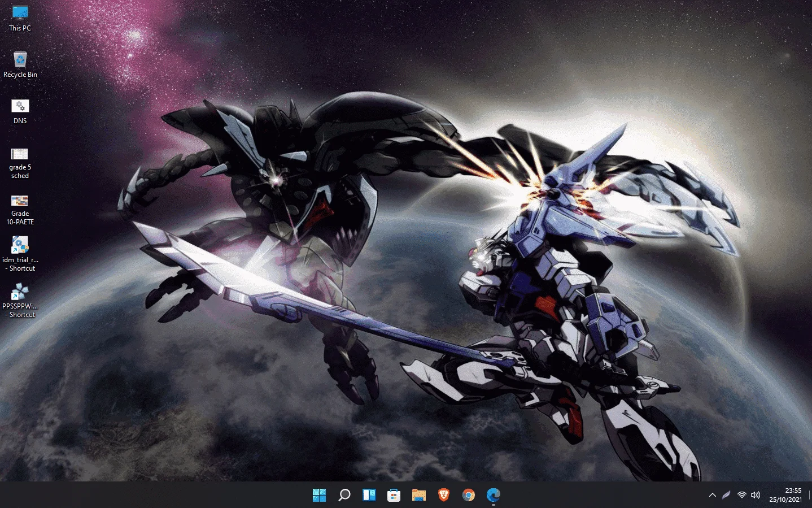Viewport: 812px width, 508px height.
Task: Click the feather icon in system tray
Action: [x=726, y=495]
